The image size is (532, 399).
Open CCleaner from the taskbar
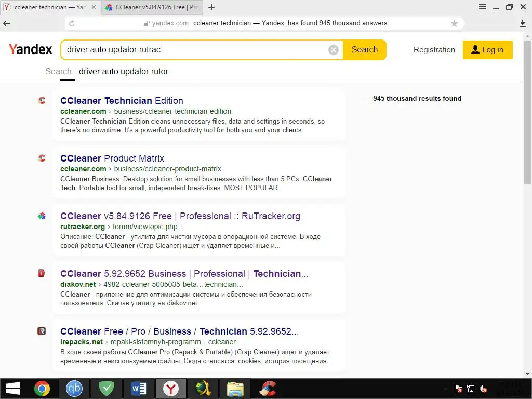268,389
